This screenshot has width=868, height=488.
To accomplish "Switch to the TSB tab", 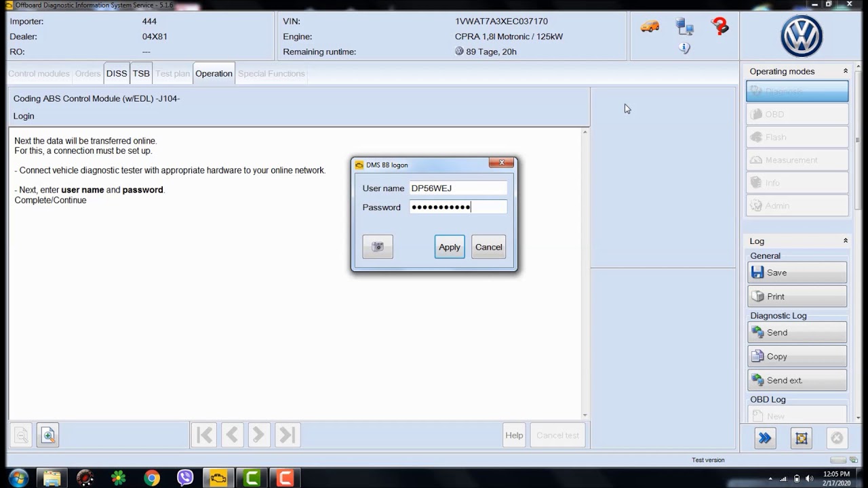I will point(141,73).
